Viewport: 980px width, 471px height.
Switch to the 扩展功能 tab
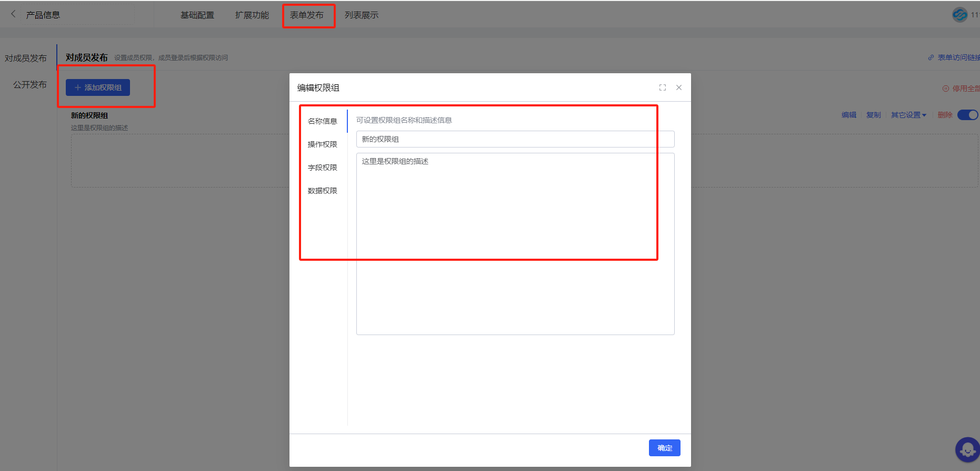[252, 15]
